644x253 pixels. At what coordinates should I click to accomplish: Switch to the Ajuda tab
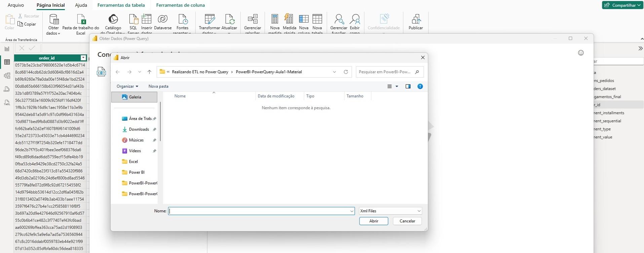click(81, 5)
